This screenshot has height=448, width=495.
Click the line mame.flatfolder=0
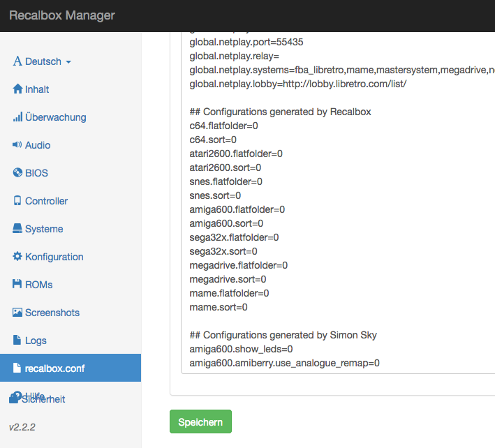click(229, 293)
